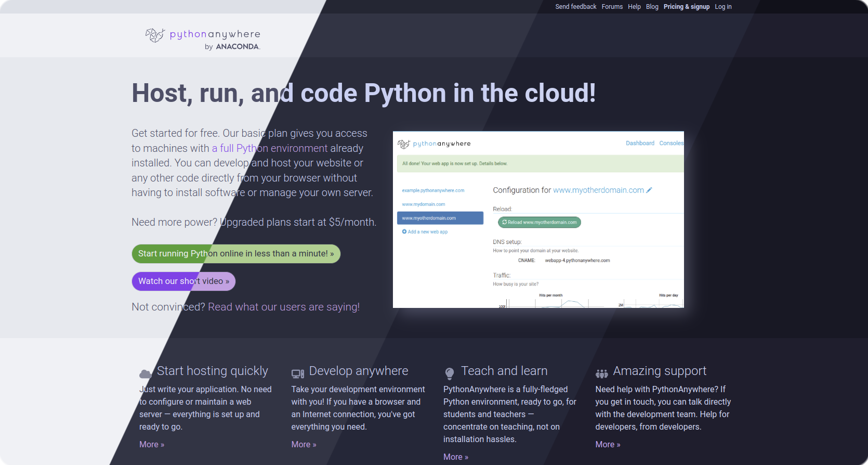Click More under Start hosting quickly
868x465 pixels.
151,444
